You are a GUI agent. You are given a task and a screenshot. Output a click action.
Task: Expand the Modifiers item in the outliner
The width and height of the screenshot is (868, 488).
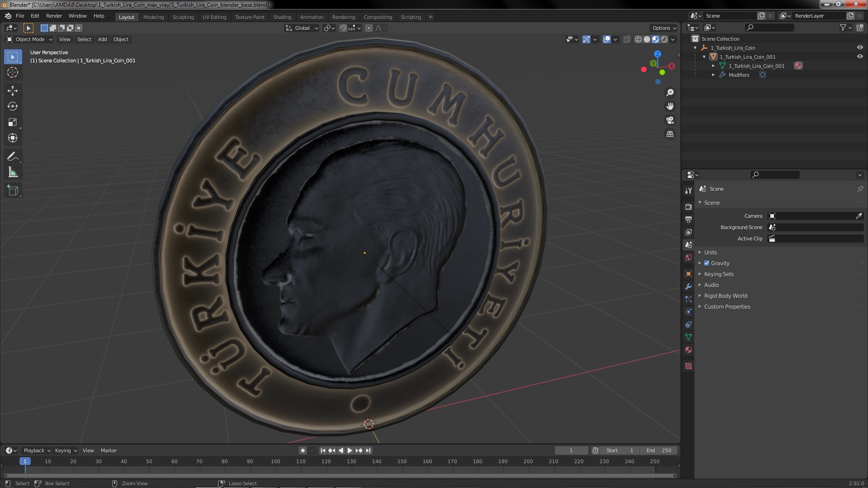(713, 75)
